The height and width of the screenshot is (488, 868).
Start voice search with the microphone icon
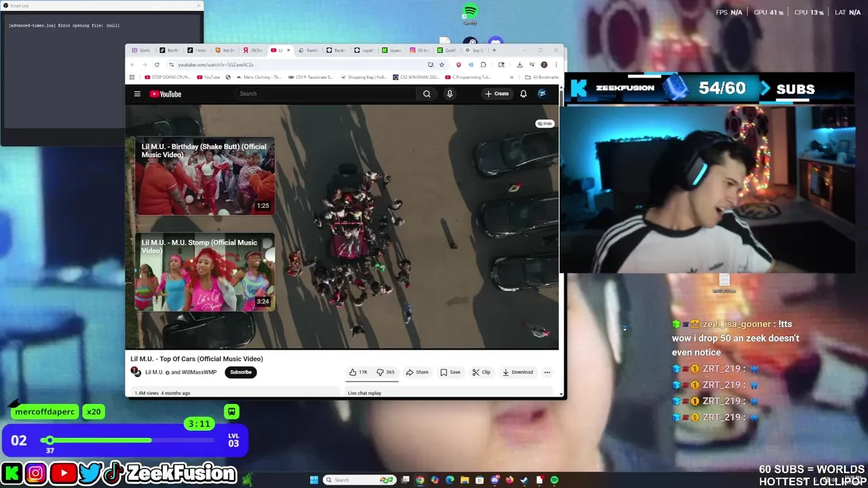[x=450, y=94]
